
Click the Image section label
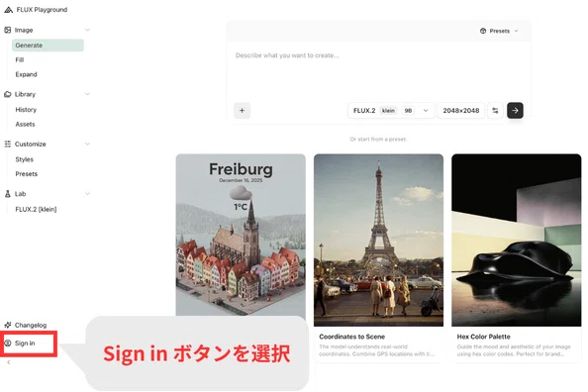[24, 30]
